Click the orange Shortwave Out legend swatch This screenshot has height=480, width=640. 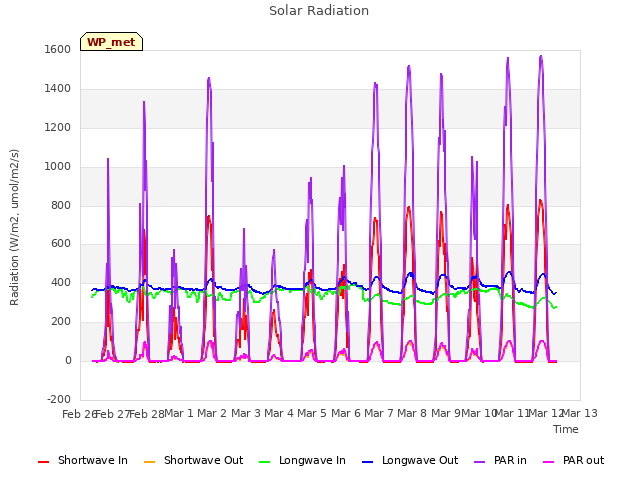(x=149, y=462)
